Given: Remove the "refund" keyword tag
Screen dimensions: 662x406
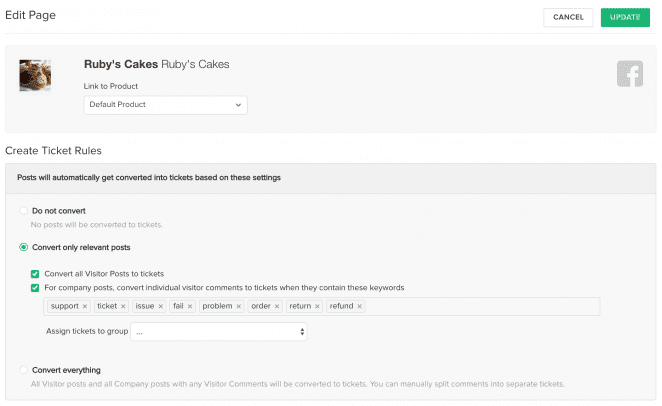Looking at the screenshot, I should tap(360, 306).
